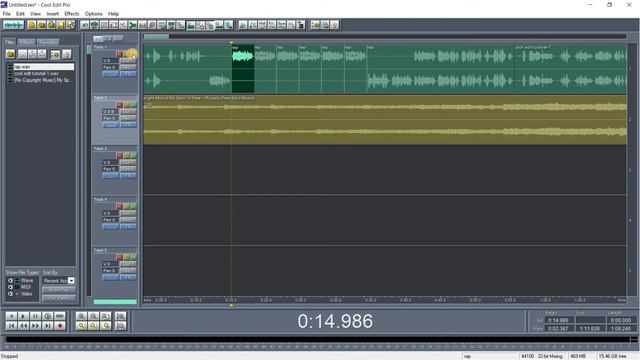640x360 pixels.
Task: Click Track 1 volume V field
Action: coord(110,60)
